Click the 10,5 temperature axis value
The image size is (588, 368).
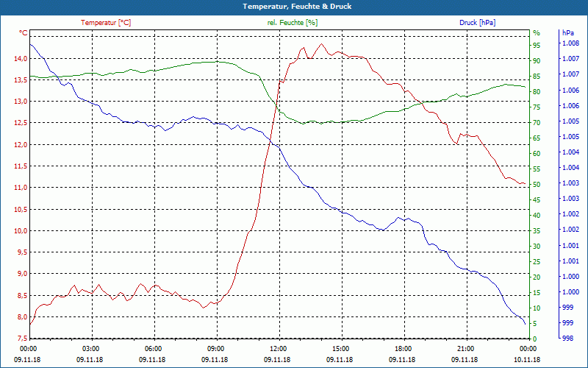point(21,209)
